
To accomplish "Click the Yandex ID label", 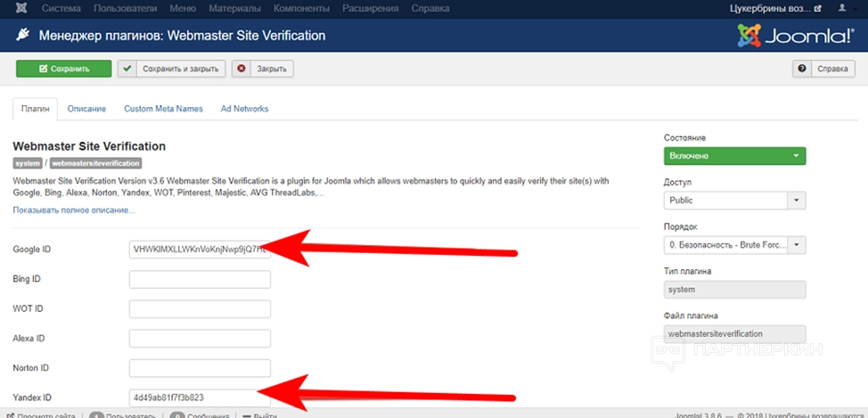I will click(x=32, y=398).
